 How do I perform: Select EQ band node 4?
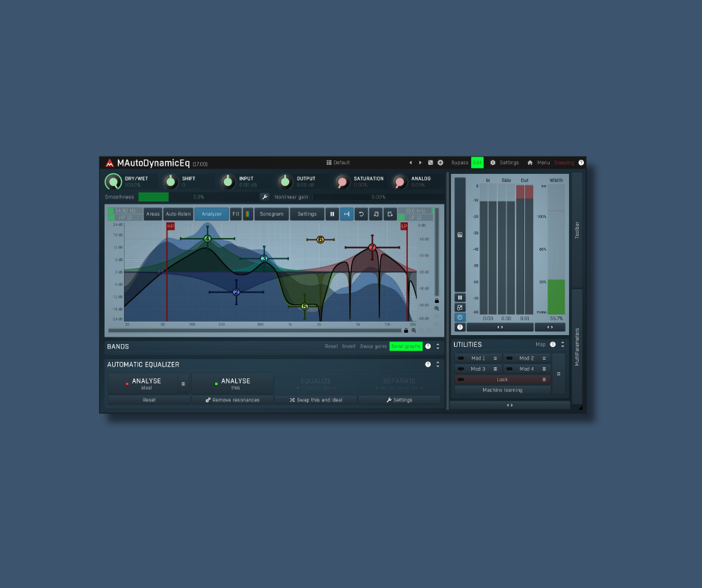click(x=208, y=239)
